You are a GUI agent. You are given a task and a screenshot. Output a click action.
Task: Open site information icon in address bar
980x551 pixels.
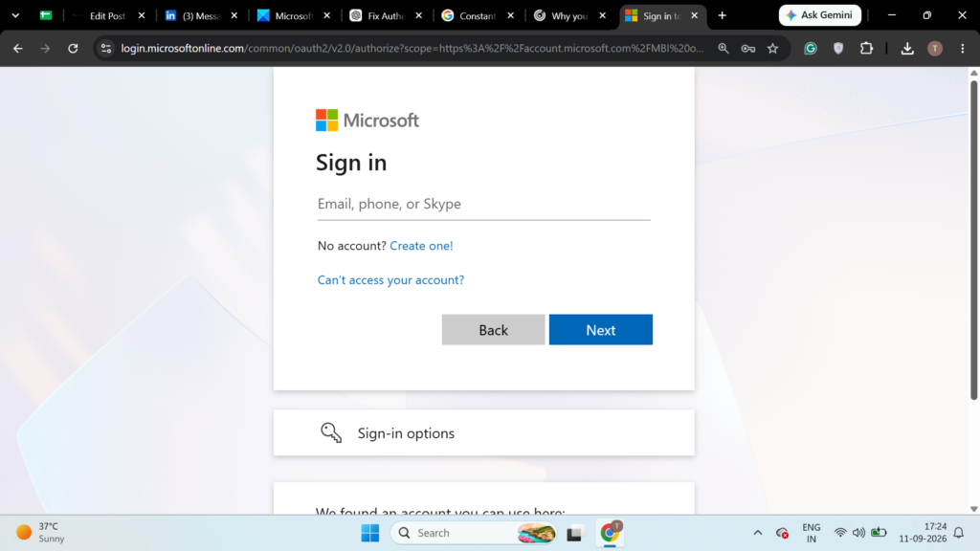coord(105,48)
